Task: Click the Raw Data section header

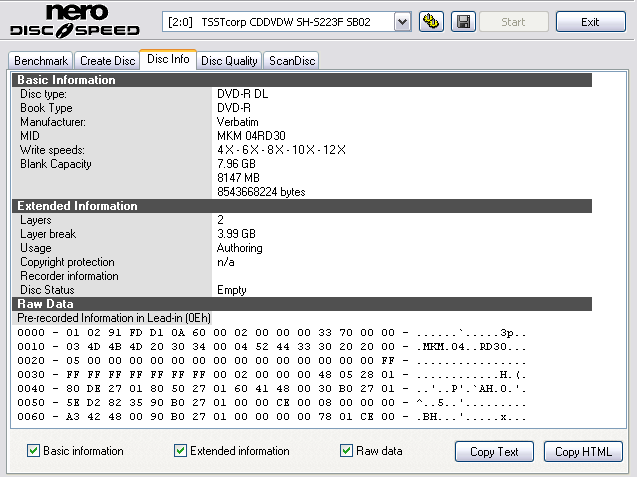Action: [302, 304]
